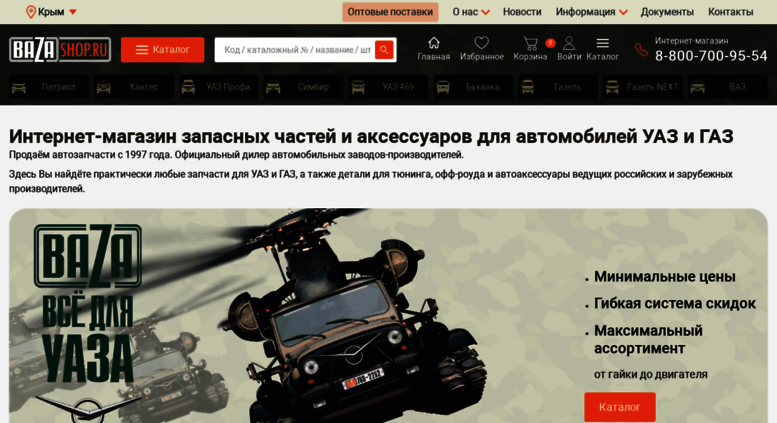
Task: Click the BAZA Всё для УАЗа banner image
Action: pos(388,316)
